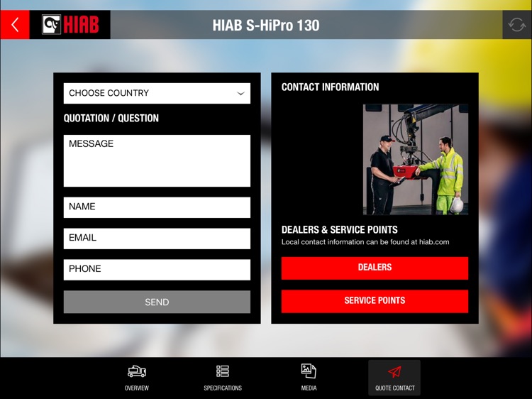Open the Service Points button

click(x=375, y=301)
